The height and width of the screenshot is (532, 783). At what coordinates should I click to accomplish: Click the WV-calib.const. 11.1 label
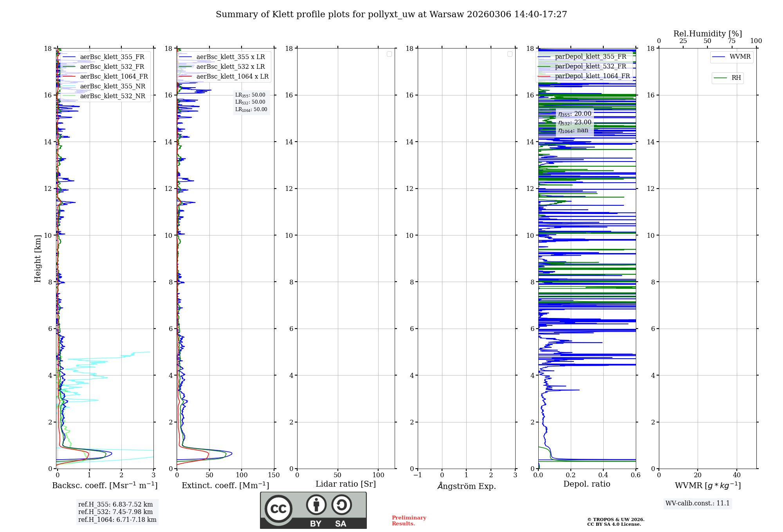coord(697,503)
